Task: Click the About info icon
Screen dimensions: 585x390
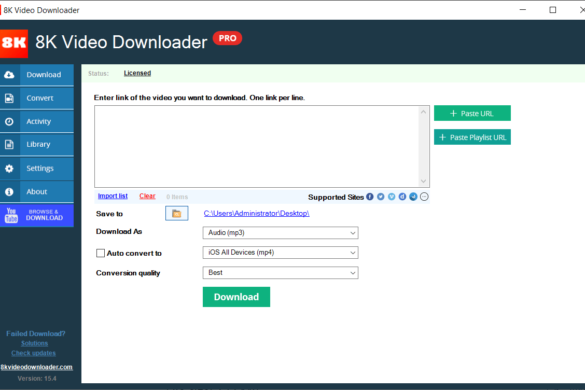Action: pos(9,192)
